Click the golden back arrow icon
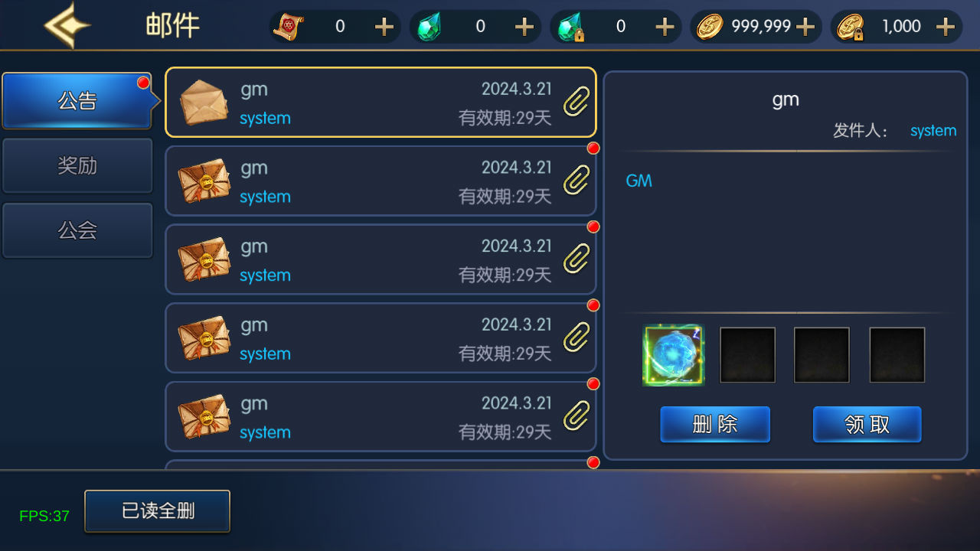The image size is (980, 551). click(67, 25)
